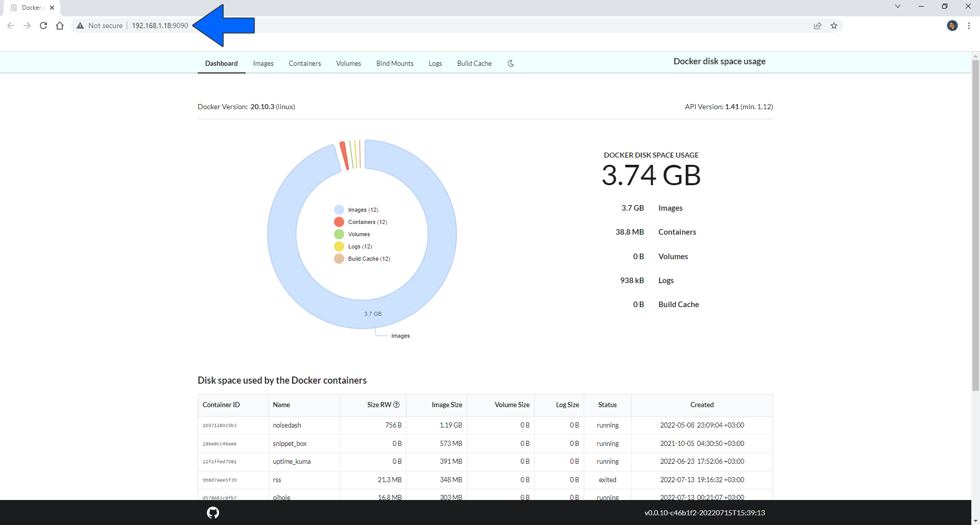Open the browser profile avatar
This screenshot has width=980, height=525.
[x=952, y=26]
